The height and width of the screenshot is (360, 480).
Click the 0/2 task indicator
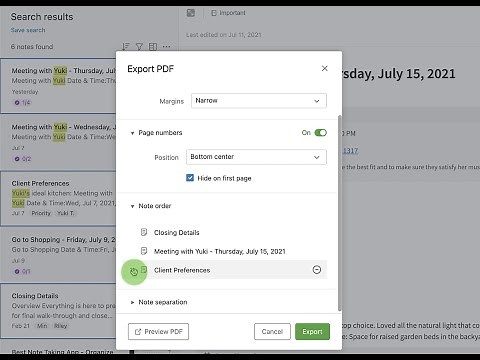tap(22, 159)
